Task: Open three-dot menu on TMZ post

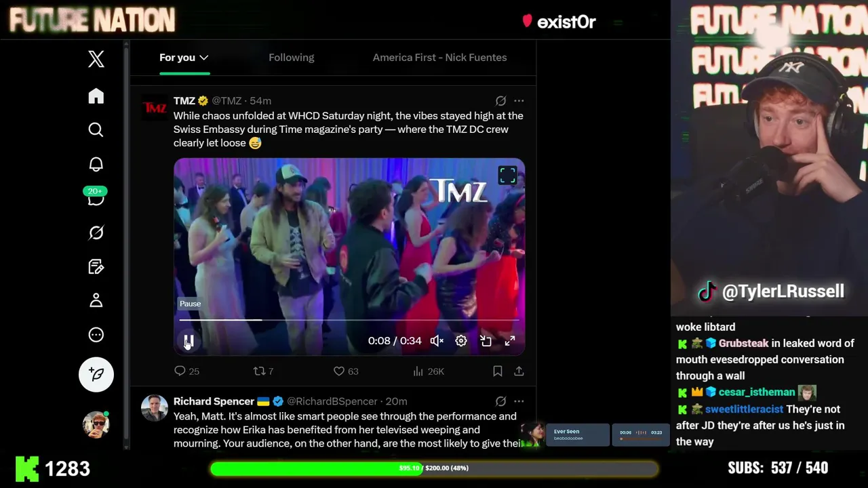Action: [519, 100]
